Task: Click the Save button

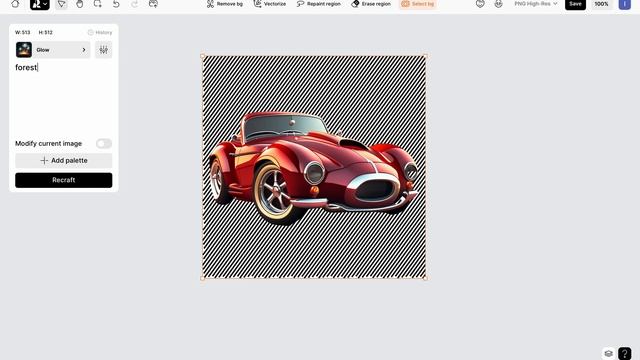Action: click(575, 4)
